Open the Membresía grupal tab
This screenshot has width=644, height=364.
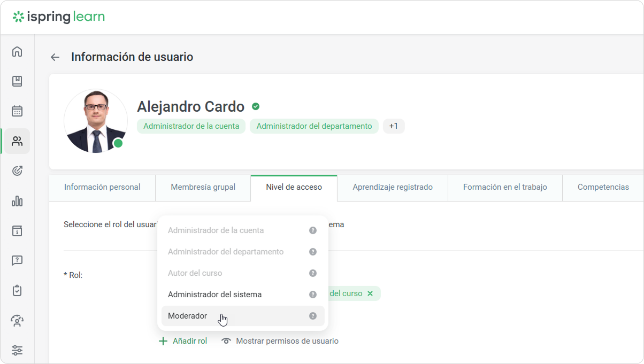tap(203, 187)
